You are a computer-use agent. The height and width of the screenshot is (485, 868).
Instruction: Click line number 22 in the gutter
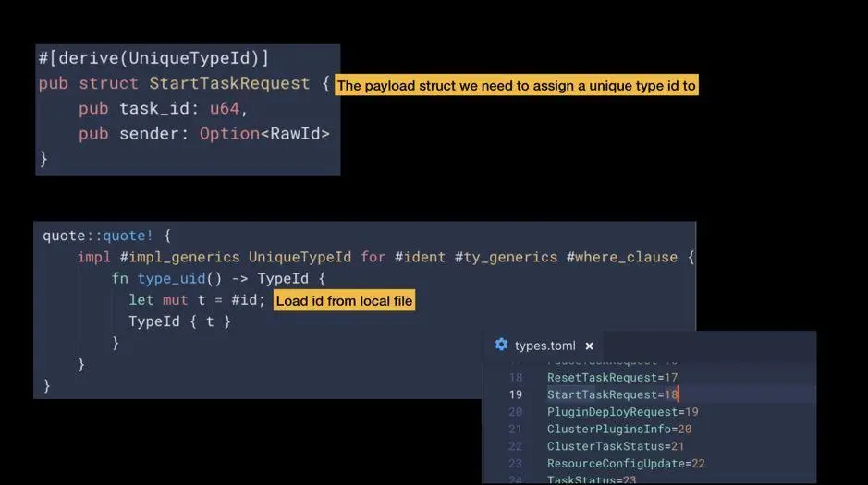(516, 446)
